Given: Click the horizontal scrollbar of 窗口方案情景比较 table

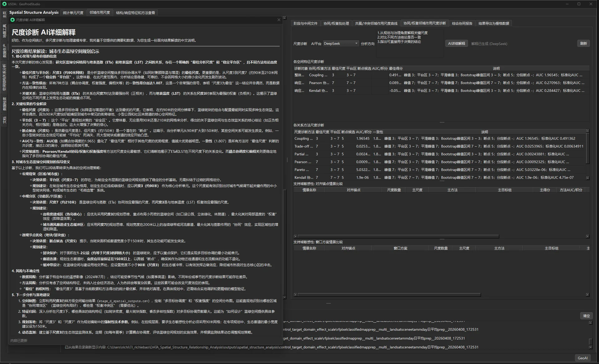Looking at the screenshot, I should pyautogui.click(x=389, y=295).
